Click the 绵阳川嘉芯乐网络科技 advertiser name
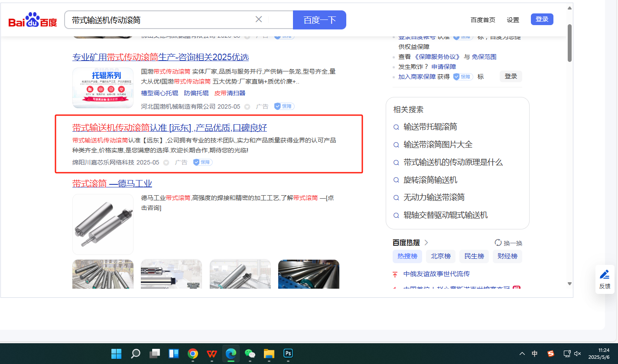This screenshot has width=618, height=364. click(x=103, y=162)
